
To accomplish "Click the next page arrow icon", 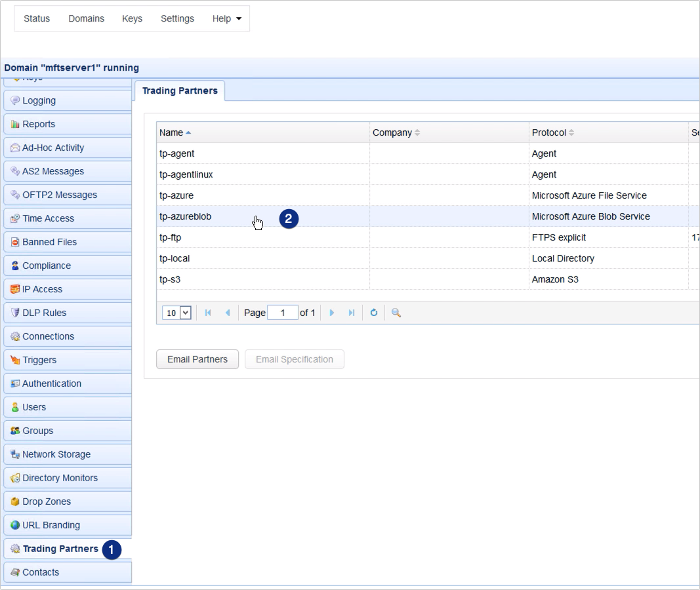I will pyautogui.click(x=332, y=313).
